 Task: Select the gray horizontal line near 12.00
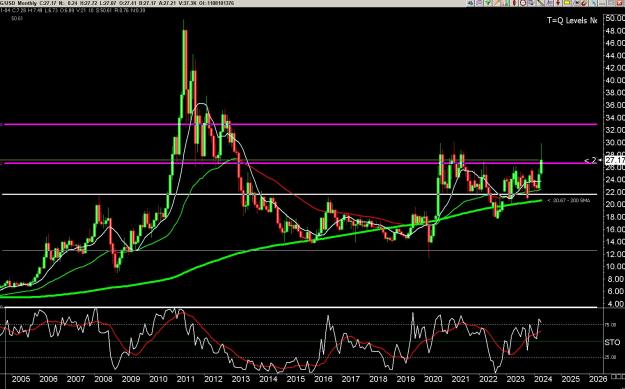(299, 251)
